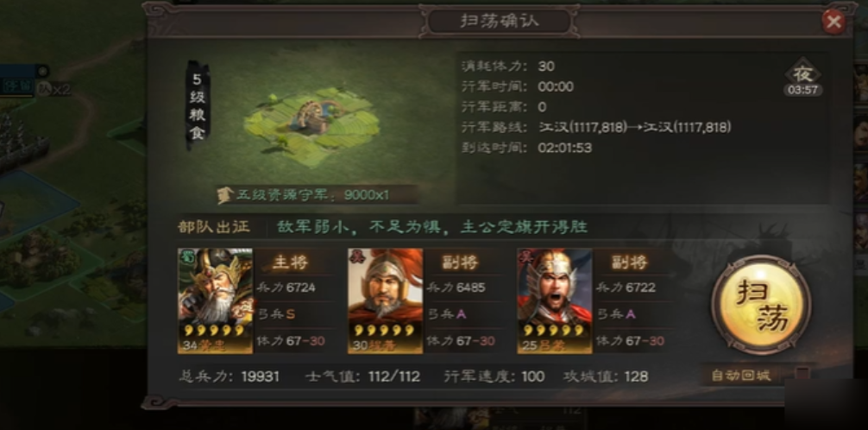This screenshot has width=868, height=430.
Task: Select the level 34 main general portrait
Action: tap(216, 300)
